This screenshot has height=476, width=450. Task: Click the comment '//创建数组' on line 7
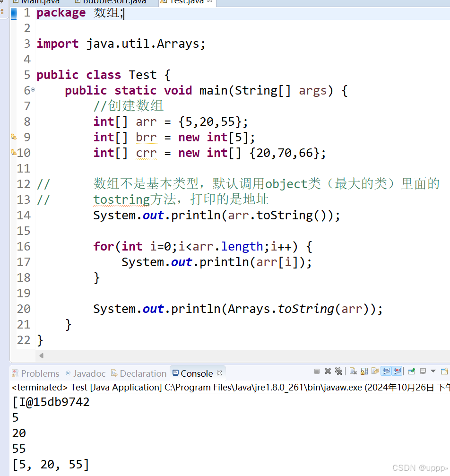pyautogui.click(x=129, y=106)
